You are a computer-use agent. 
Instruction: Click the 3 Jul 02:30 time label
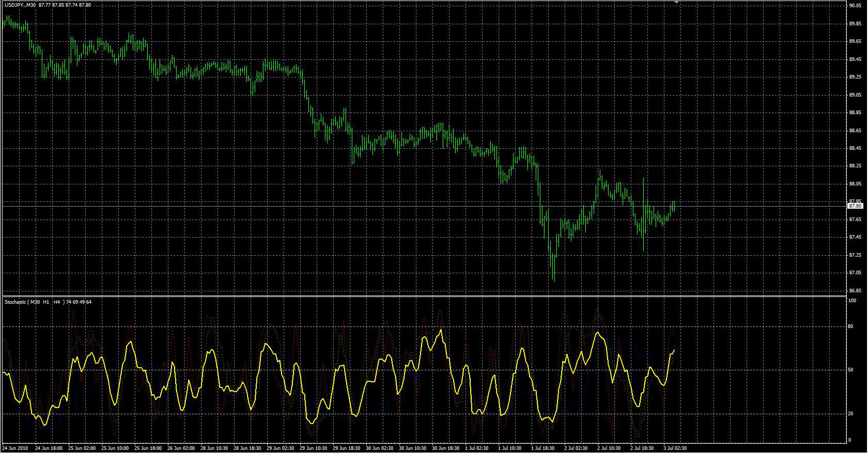(675, 448)
